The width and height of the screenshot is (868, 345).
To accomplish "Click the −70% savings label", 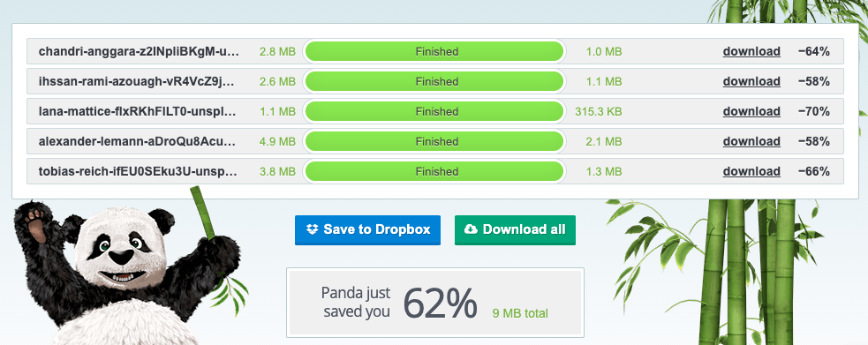I will pyautogui.click(x=814, y=111).
